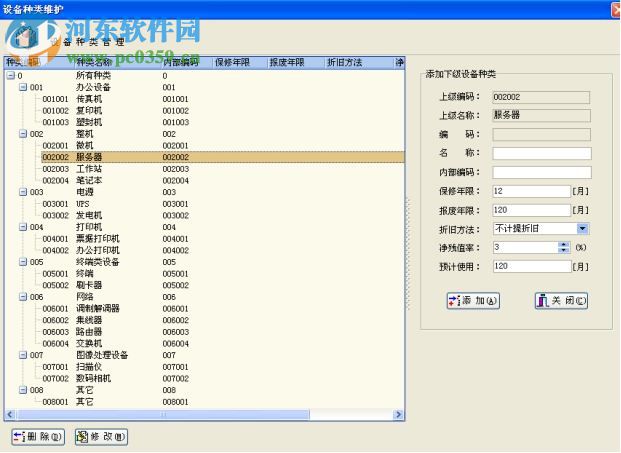This screenshot has height=453, width=621.
Task: Collapse the 001 办公设备 category node
Action: click(x=23, y=87)
